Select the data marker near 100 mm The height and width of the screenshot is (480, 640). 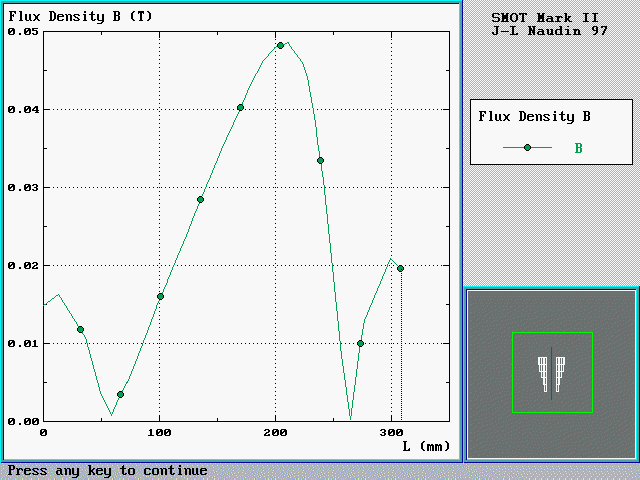[160, 296]
